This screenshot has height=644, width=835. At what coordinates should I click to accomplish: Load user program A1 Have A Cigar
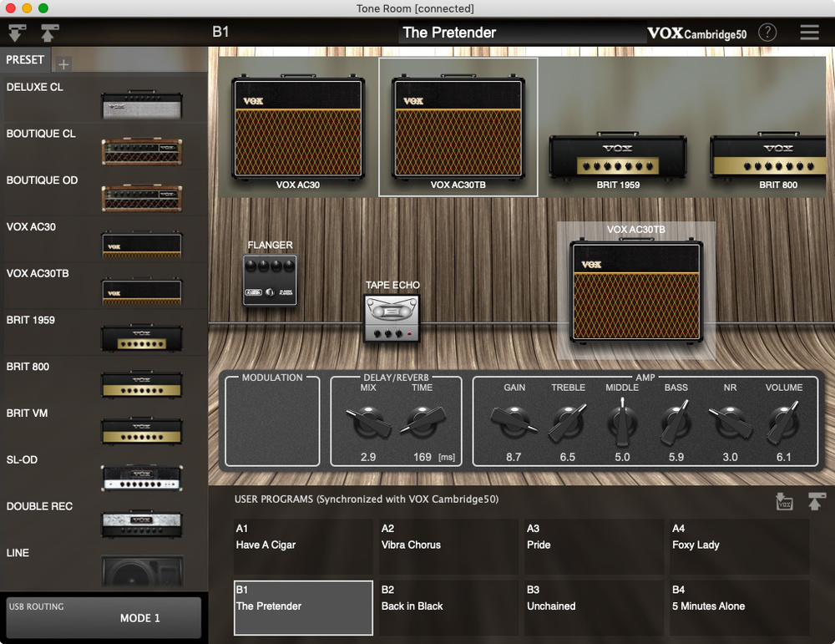pos(303,546)
